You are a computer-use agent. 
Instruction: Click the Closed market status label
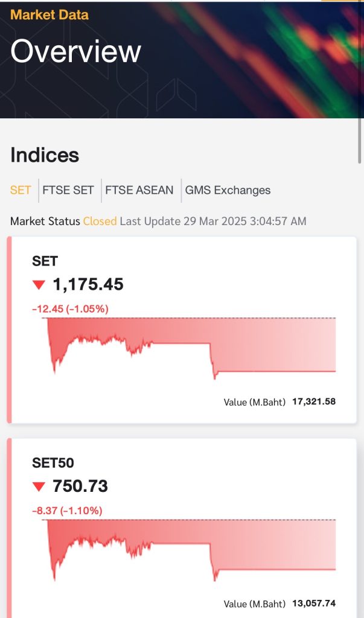pyautogui.click(x=100, y=221)
